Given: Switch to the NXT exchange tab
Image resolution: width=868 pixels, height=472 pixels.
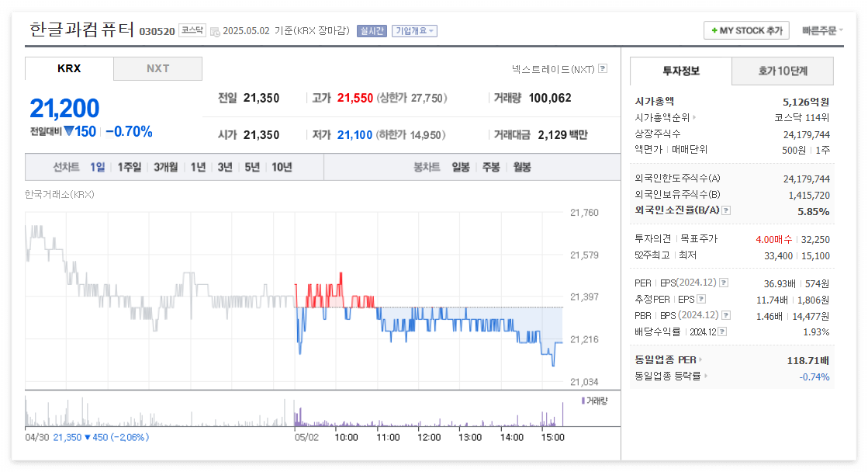Looking at the screenshot, I should [x=157, y=69].
